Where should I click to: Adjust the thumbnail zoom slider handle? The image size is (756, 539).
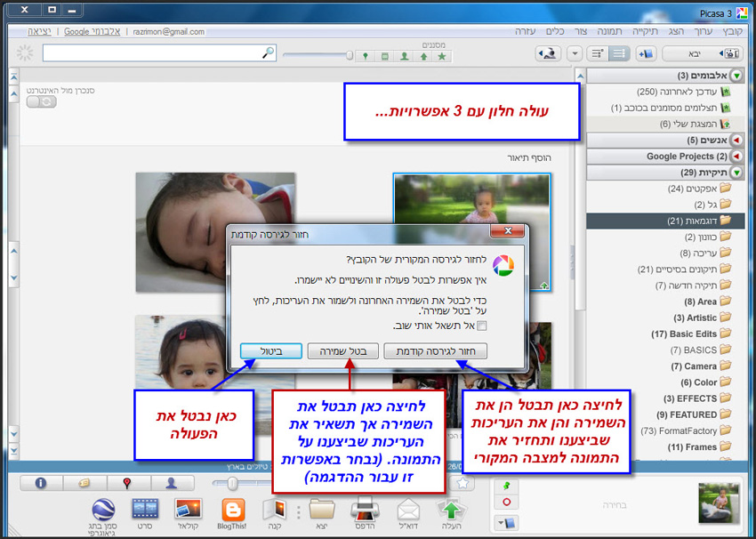click(x=232, y=483)
